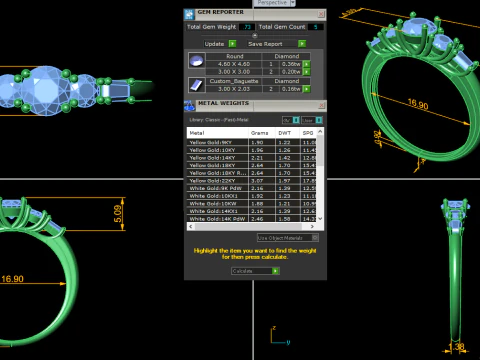Select the Yellow Gold:14KY row

pos(251,158)
